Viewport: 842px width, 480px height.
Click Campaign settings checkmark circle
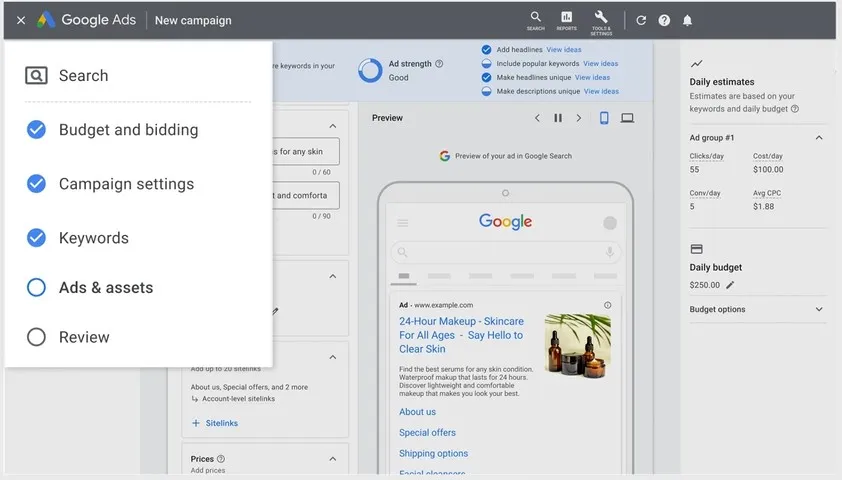click(x=37, y=184)
